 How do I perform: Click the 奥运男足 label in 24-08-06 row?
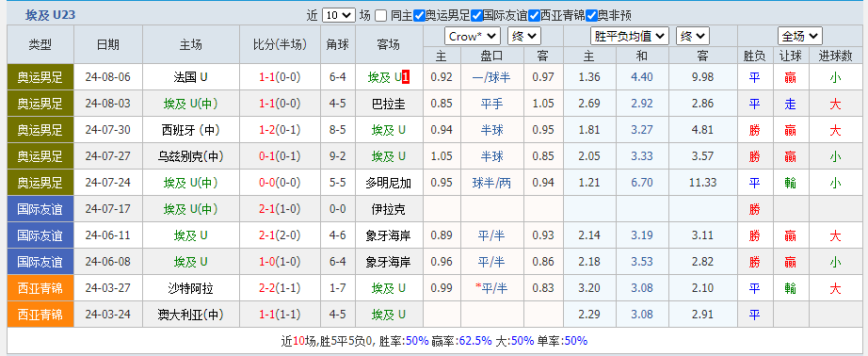[x=40, y=77]
